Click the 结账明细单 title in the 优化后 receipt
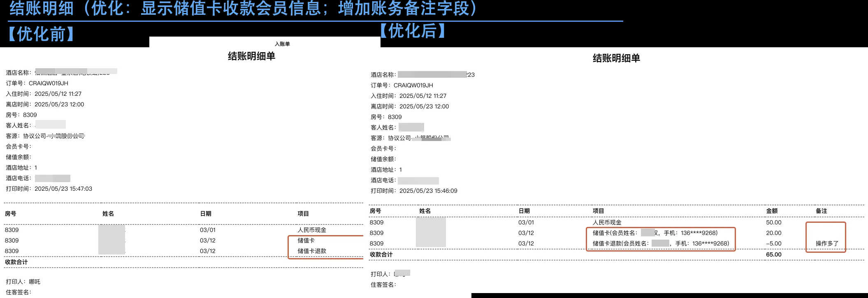 coord(616,58)
